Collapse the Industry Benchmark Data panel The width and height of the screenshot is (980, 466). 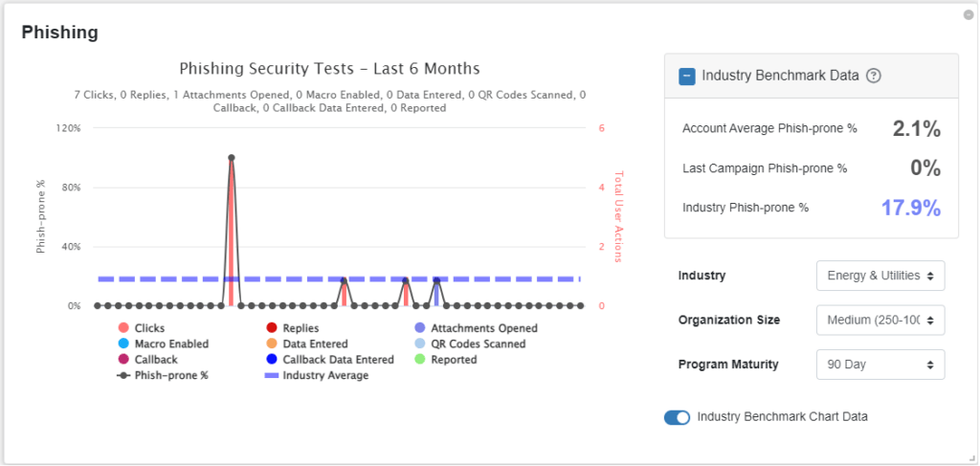pyautogui.click(x=687, y=77)
